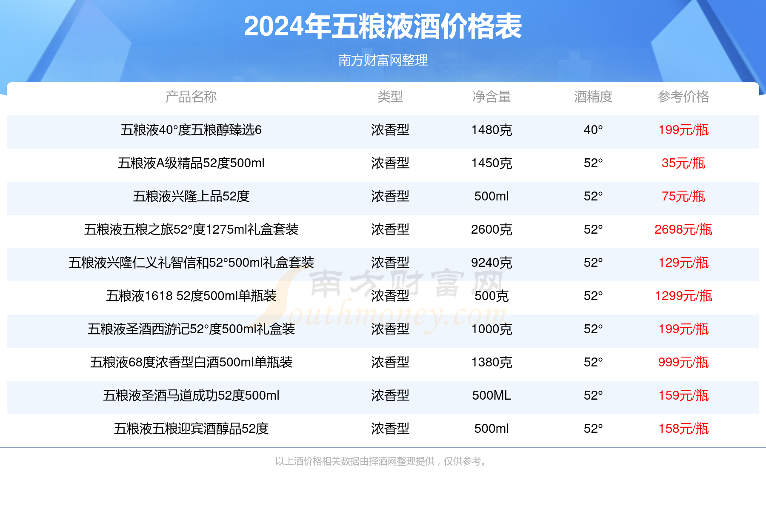Click 500ml content in 兴隆上品 row
The width and height of the screenshot is (766, 532).
[492, 196]
